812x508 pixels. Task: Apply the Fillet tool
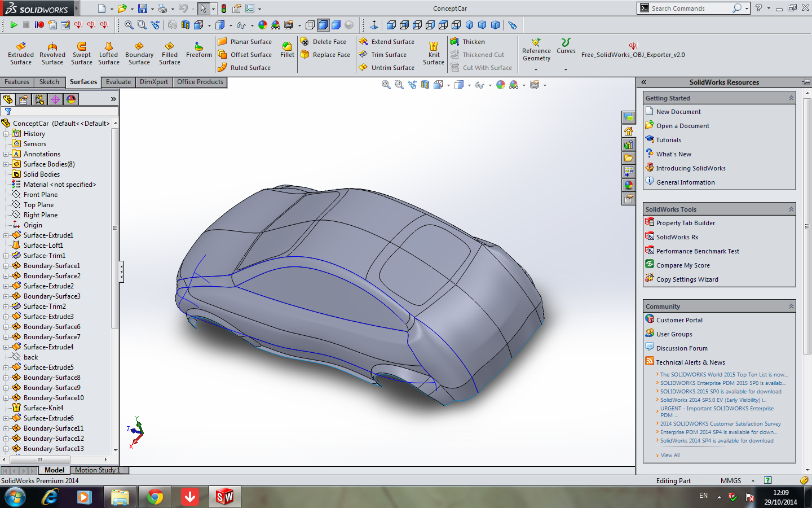click(x=288, y=50)
